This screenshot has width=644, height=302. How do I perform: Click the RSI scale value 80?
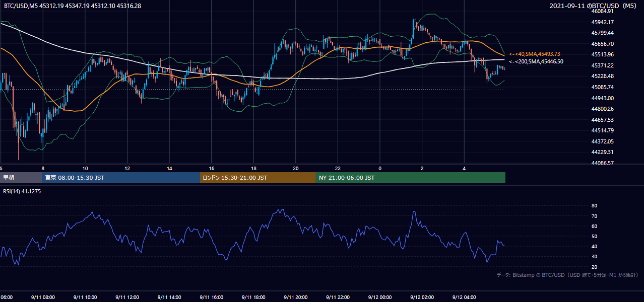(594, 206)
